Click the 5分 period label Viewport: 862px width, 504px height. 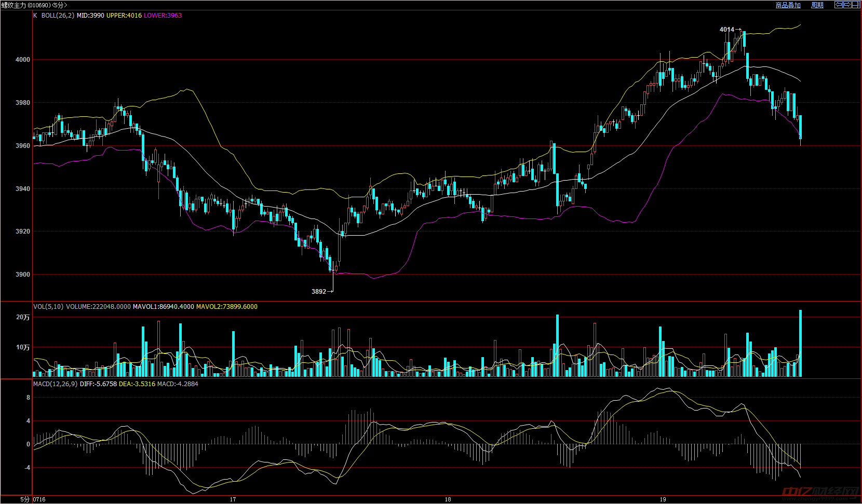(x=25, y=500)
